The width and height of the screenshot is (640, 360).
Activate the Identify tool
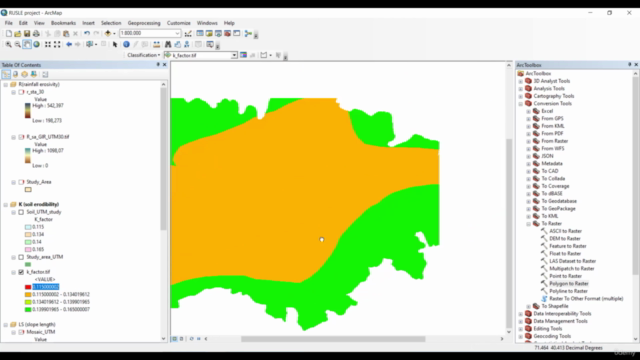pyautogui.click(x=127, y=44)
